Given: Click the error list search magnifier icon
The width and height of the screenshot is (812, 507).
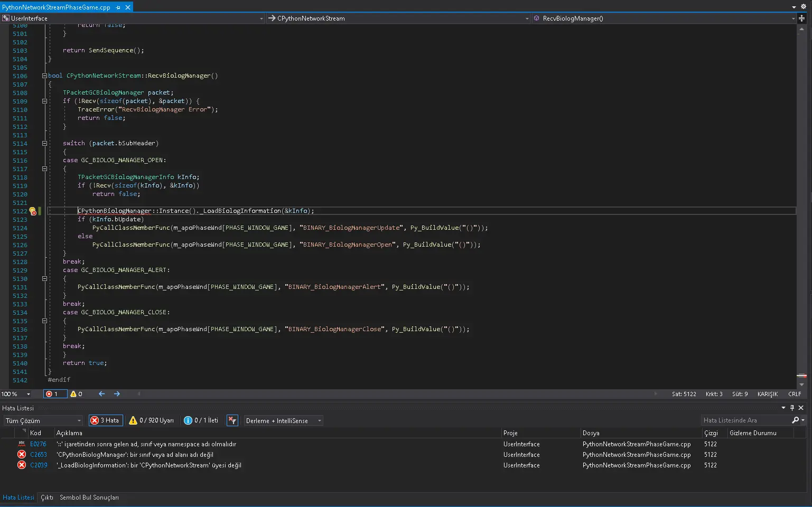Looking at the screenshot, I should pyautogui.click(x=795, y=420).
